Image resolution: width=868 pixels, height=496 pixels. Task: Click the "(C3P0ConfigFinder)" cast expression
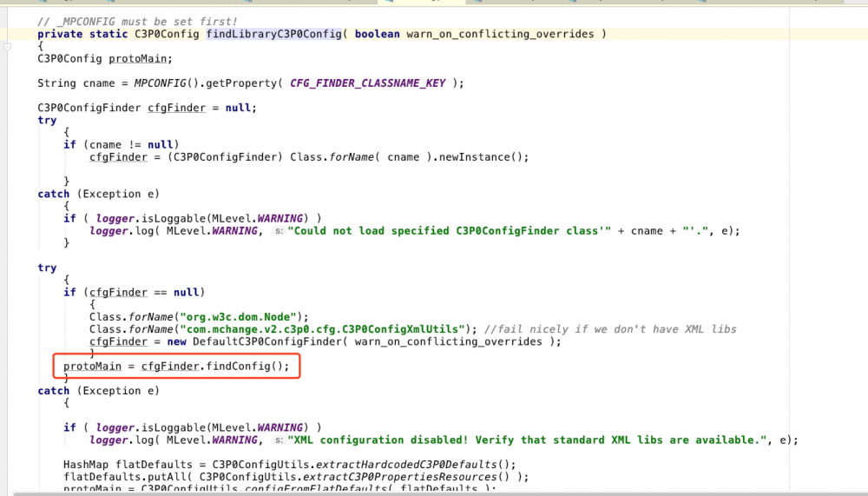tap(225, 157)
